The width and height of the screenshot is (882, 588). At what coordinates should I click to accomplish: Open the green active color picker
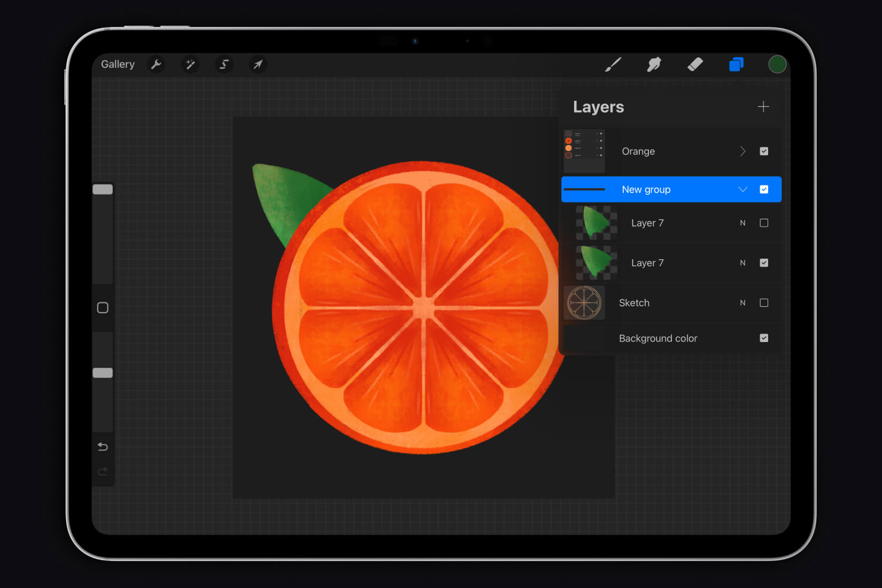pos(777,64)
